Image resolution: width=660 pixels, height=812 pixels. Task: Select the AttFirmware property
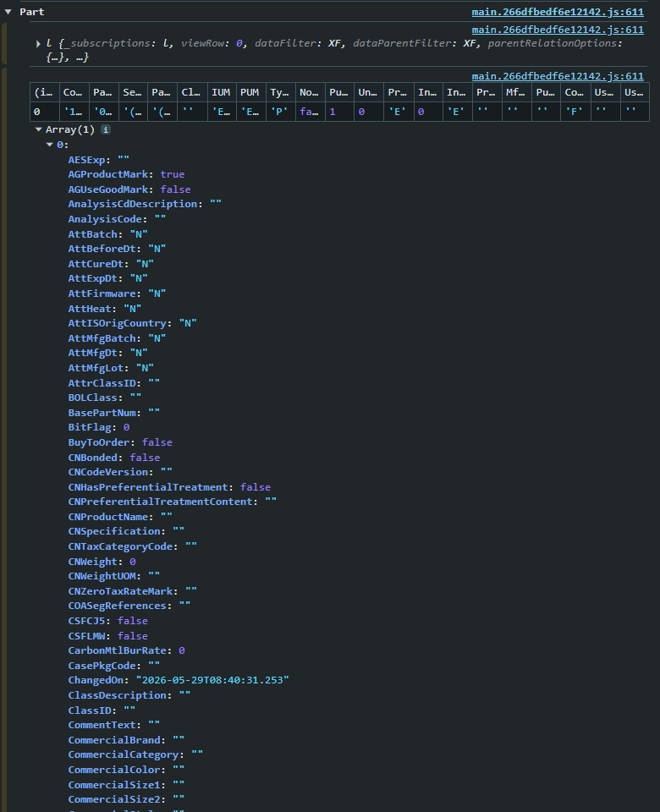(117, 294)
